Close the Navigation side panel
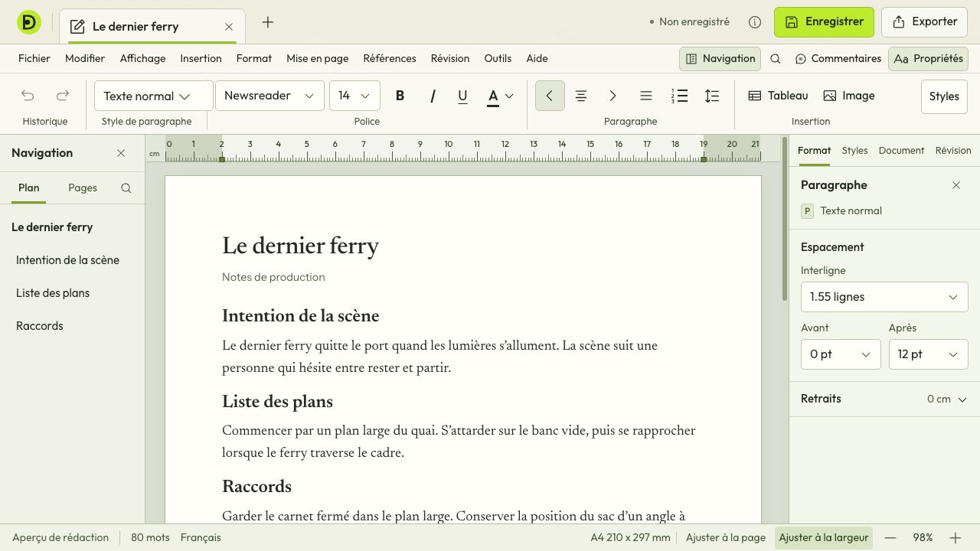The image size is (980, 551). 121,153
